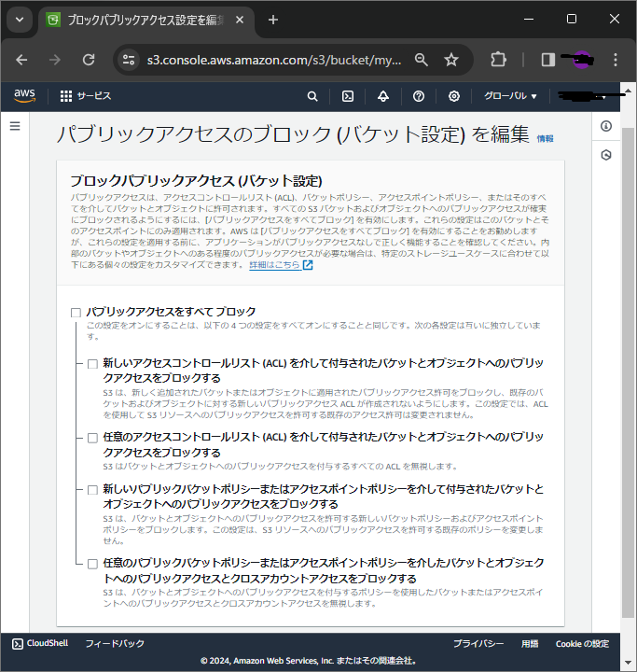Check the 任意のアクセスコントロールリスト (ACL) block checkbox
This screenshot has height=672, width=637.
click(x=92, y=438)
